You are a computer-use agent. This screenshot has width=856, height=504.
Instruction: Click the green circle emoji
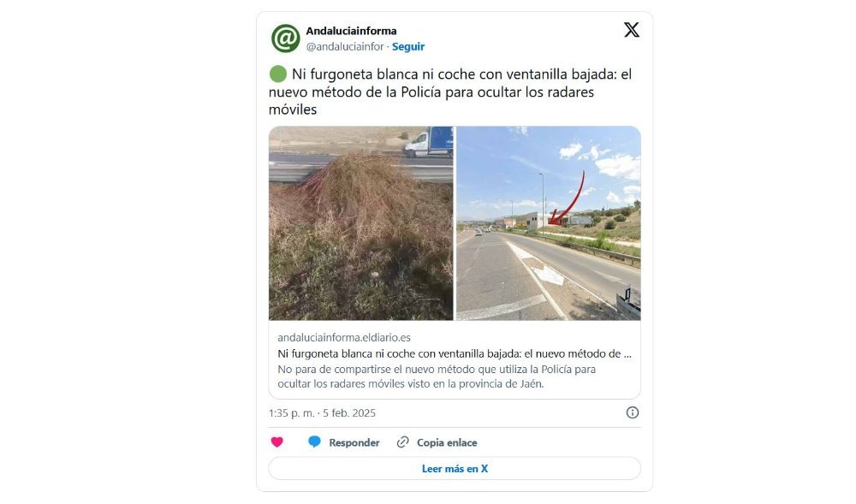point(278,74)
